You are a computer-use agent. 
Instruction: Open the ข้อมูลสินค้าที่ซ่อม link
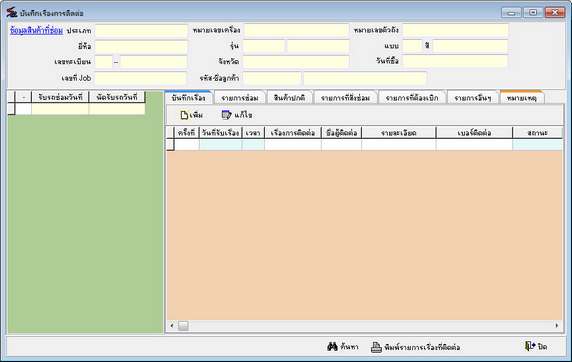click(36, 31)
